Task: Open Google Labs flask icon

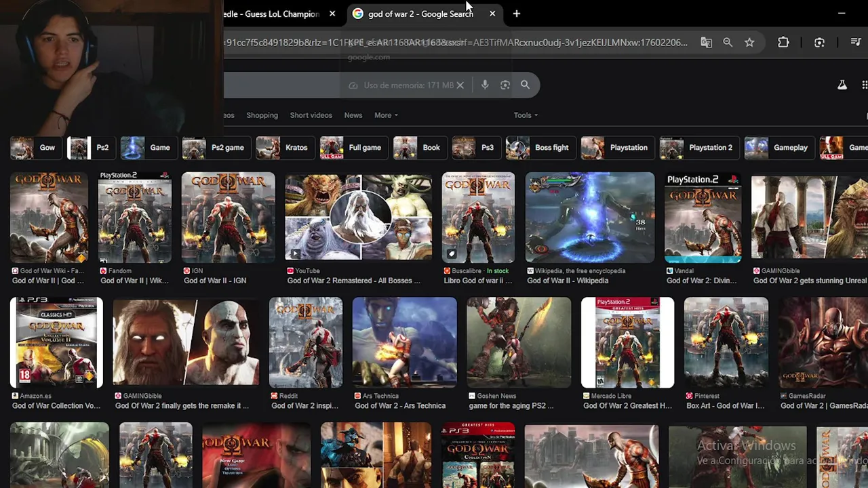Action: point(842,85)
